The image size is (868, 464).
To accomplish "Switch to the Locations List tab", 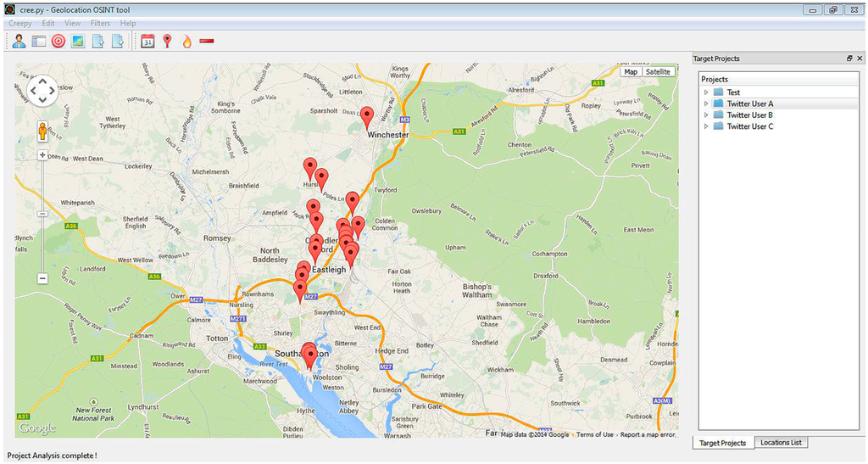I will pyautogui.click(x=782, y=443).
